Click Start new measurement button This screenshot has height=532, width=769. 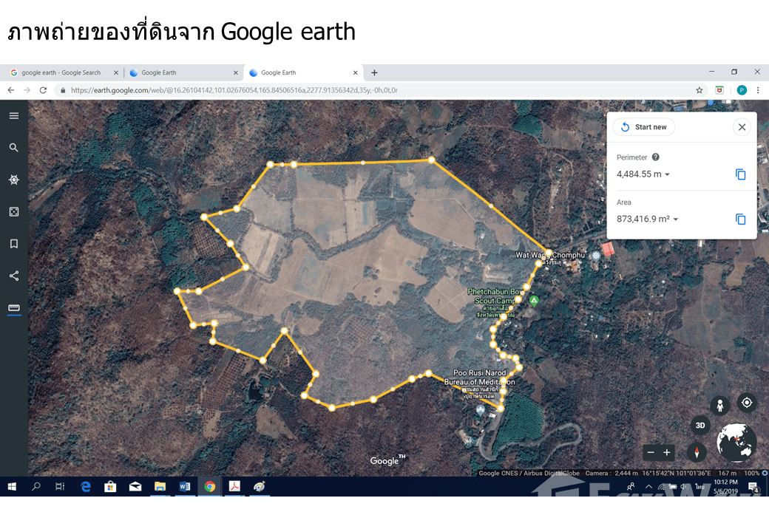[643, 127]
